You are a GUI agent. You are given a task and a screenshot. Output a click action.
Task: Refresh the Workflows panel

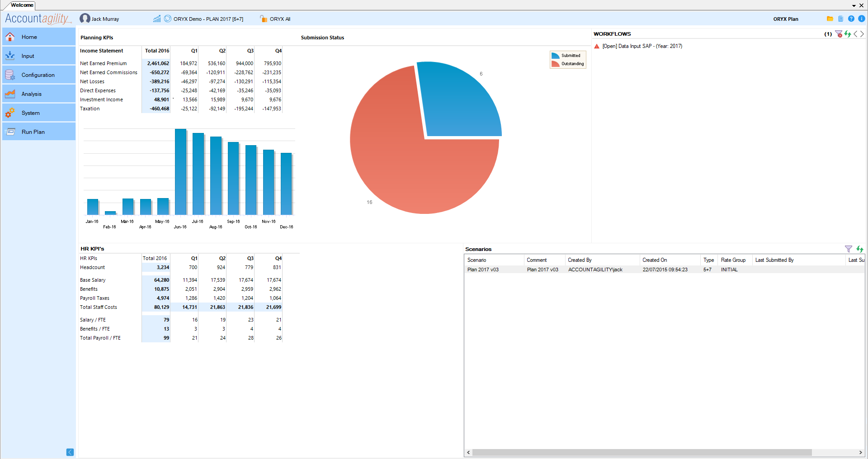[848, 34]
